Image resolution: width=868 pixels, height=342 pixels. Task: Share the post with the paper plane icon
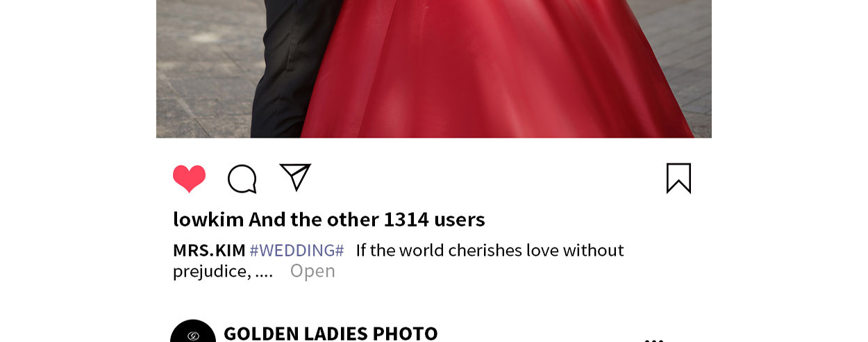(x=295, y=177)
